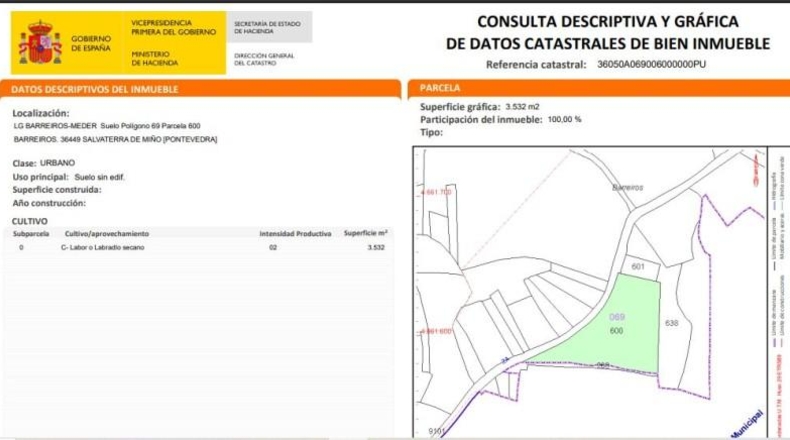
Task: Click the 'Ministerio de Hacienda' text
Action: point(155,58)
